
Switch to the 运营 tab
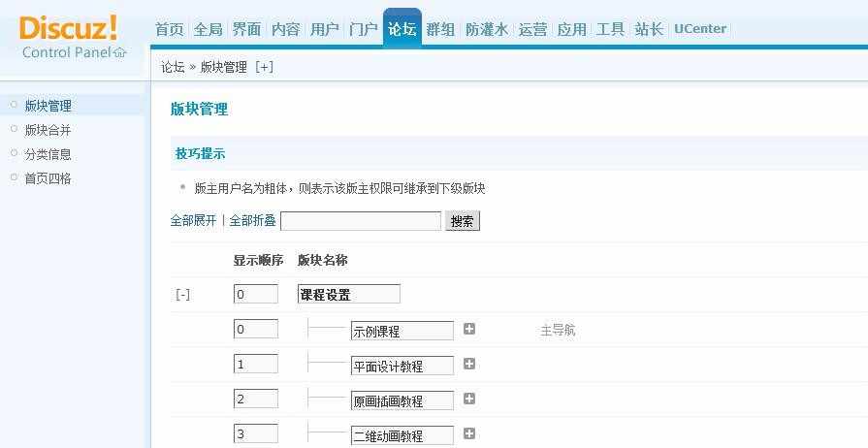532,29
